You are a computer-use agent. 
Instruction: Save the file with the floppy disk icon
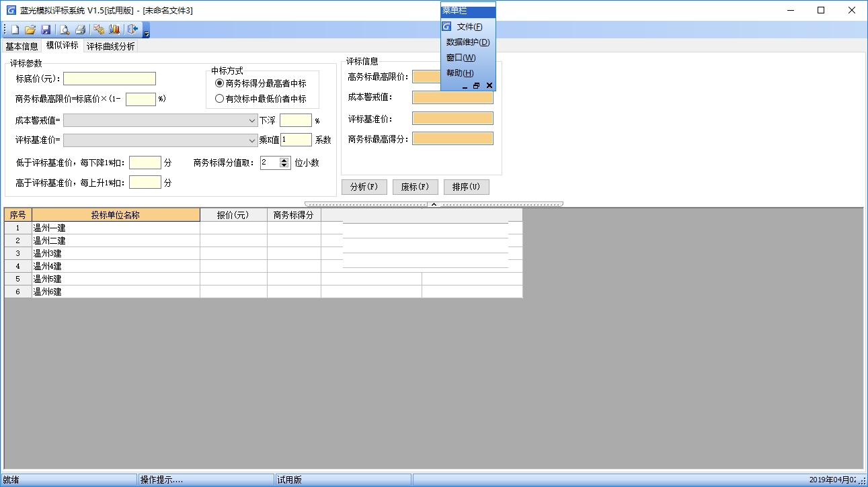tap(46, 30)
